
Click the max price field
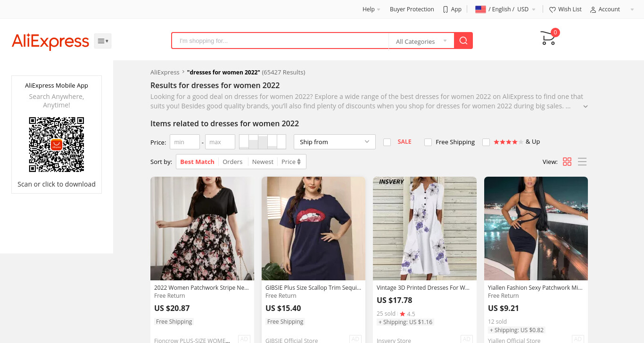click(x=220, y=142)
